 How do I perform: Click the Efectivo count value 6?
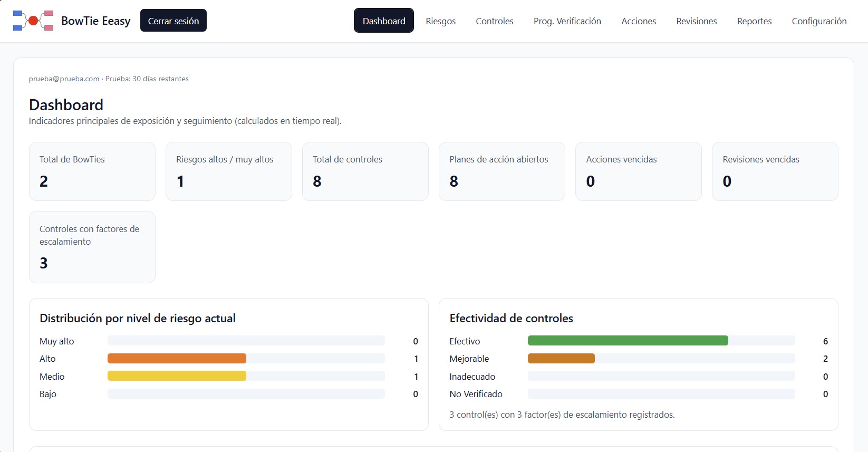(x=825, y=341)
